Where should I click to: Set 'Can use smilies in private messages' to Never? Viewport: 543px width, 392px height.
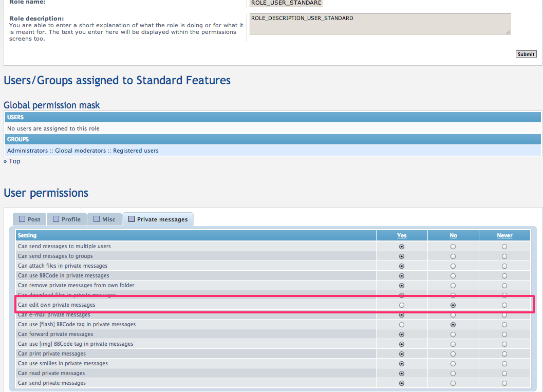504,364
